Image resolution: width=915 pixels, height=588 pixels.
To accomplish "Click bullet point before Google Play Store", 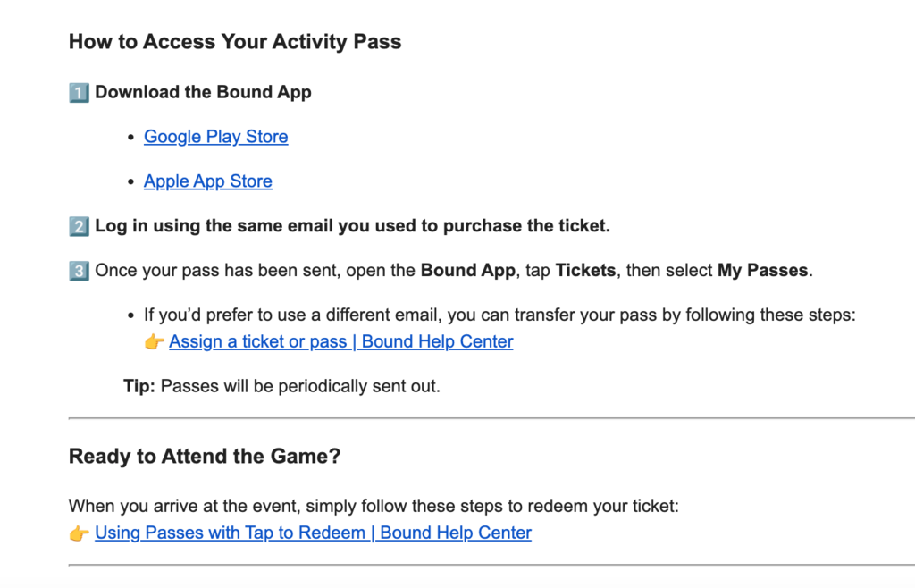I will tap(130, 138).
